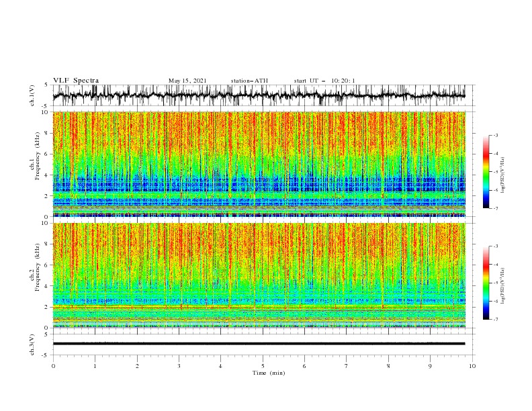This screenshot has width=532, height=411.
Task: Click the time axis tick label "0"
Action: point(53,366)
